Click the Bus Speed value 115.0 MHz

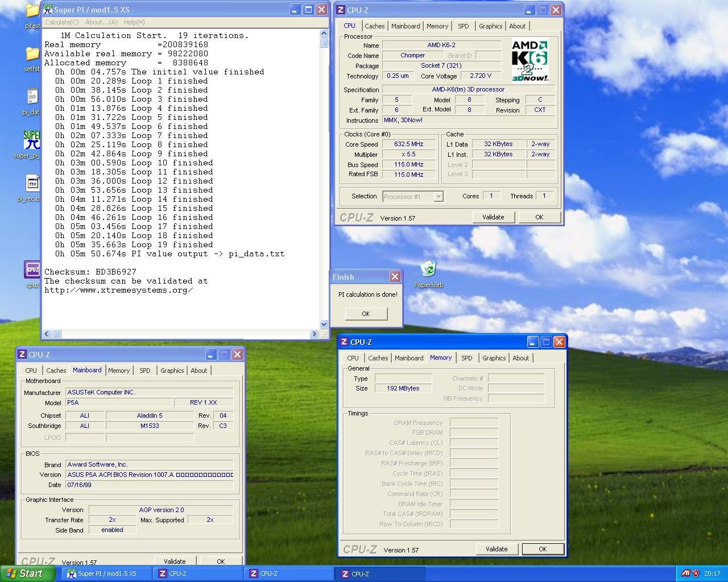pos(408,165)
